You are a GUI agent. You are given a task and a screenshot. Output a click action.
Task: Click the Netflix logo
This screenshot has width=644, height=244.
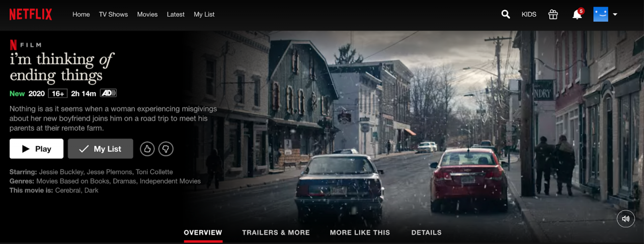coord(31,14)
